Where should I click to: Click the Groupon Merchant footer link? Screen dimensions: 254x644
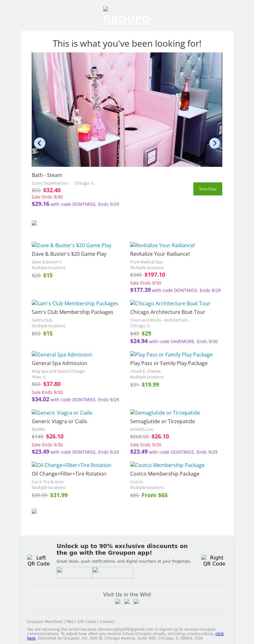(45, 622)
